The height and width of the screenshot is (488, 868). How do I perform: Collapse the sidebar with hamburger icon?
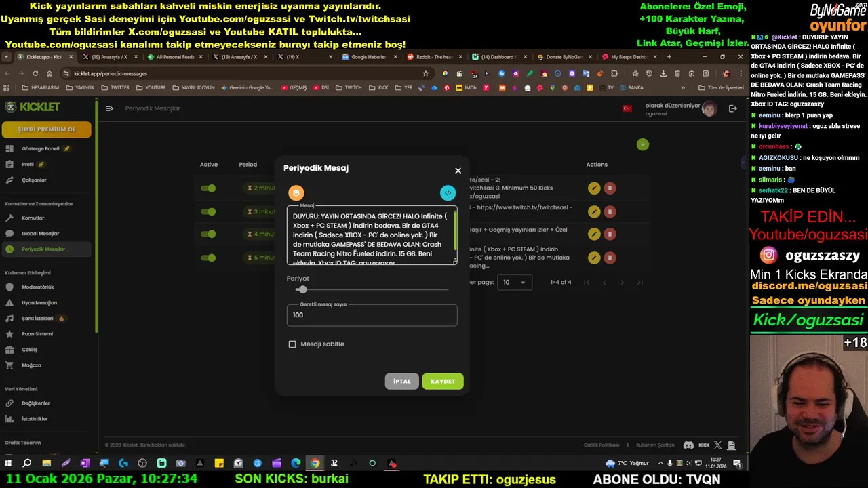pyautogui.click(x=109, y=108)
